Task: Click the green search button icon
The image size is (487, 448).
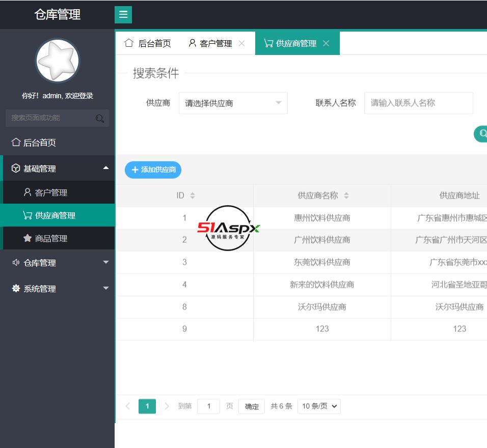Action: tap(481, 133)
